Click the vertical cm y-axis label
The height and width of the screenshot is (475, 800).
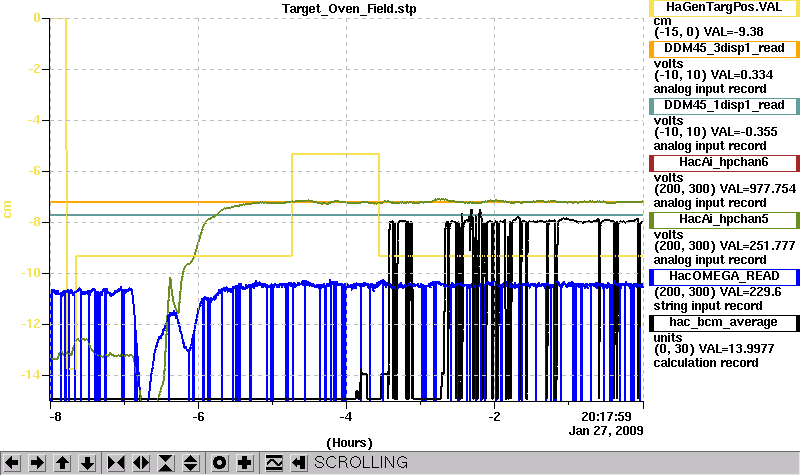(7, 209)
